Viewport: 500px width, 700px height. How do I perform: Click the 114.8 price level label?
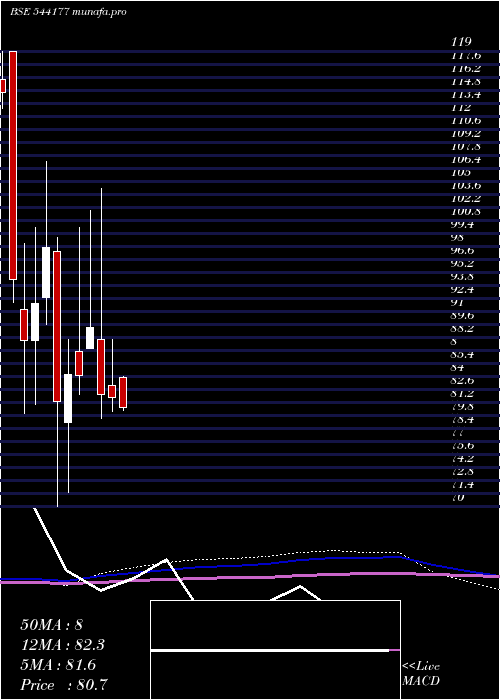click(x=466, y=81)
